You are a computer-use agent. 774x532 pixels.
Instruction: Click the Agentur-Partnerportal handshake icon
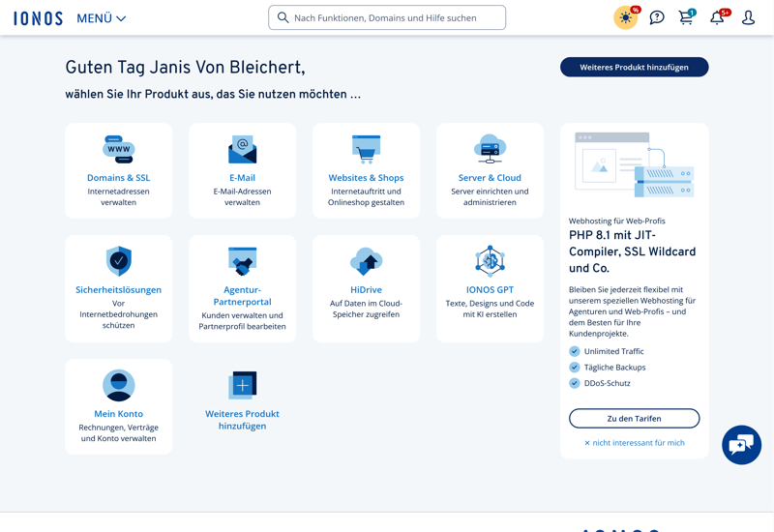[243, 261]
